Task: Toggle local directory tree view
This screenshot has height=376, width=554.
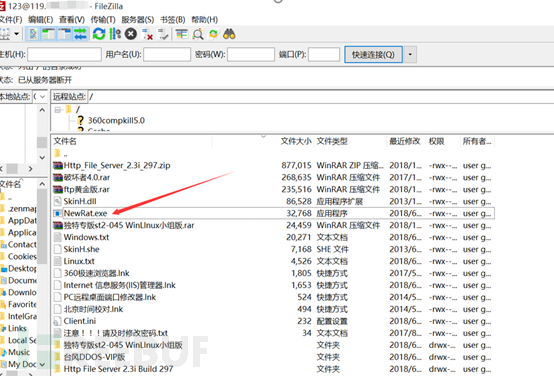Action: coord(48,34)
